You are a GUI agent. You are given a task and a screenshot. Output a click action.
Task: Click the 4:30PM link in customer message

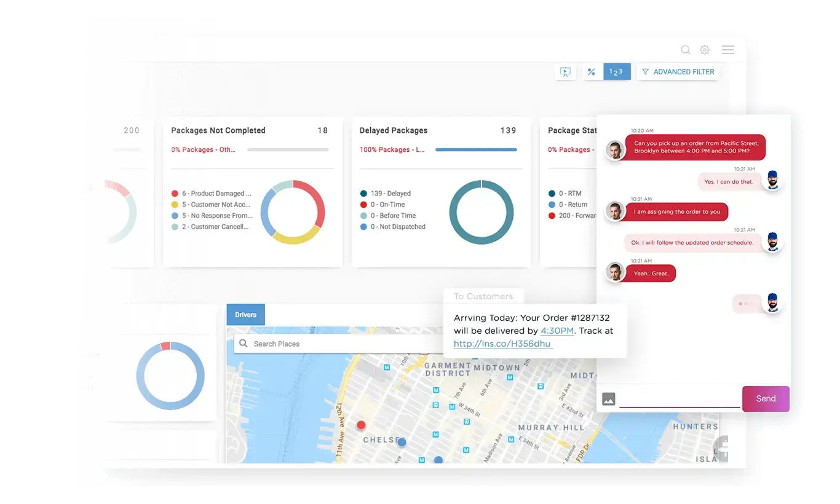(x=557, y=331)
